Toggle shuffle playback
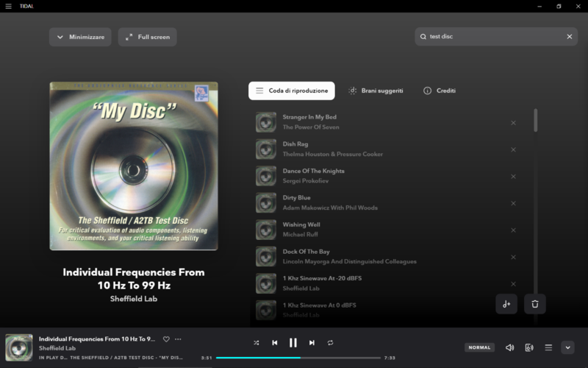Screen dimensions: 588x368 pos(256,343)
